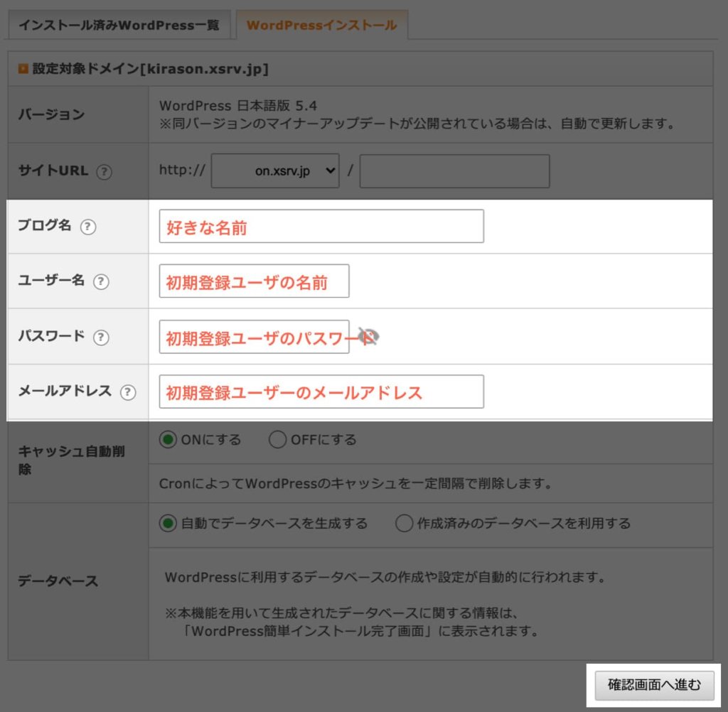The image size is (728, 712).
Task: Expand the on.xsrv.jp domain dropdown
Action: tap(275, 171)
